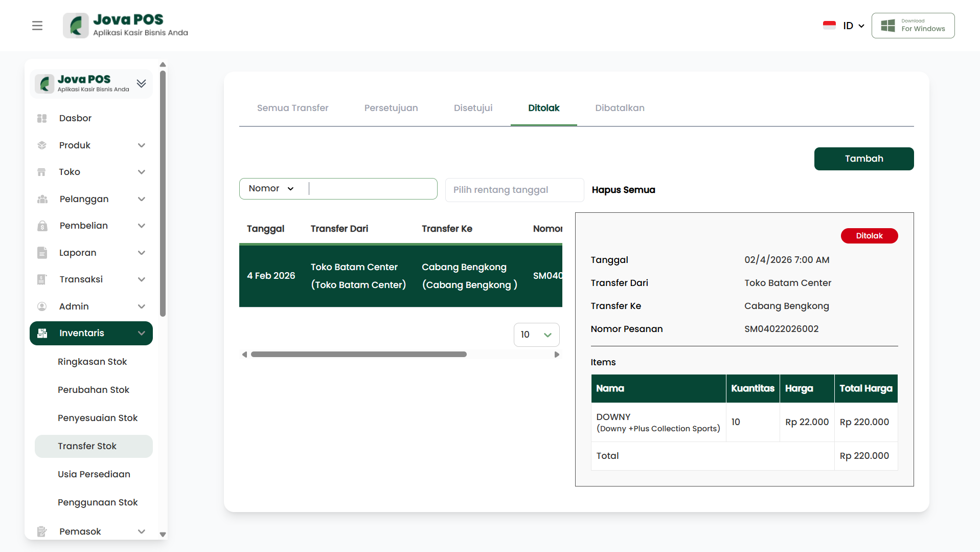This screenshot has height=552, width=980.
Task: Click the Pelanggan people icon
Action: (42, 199)
